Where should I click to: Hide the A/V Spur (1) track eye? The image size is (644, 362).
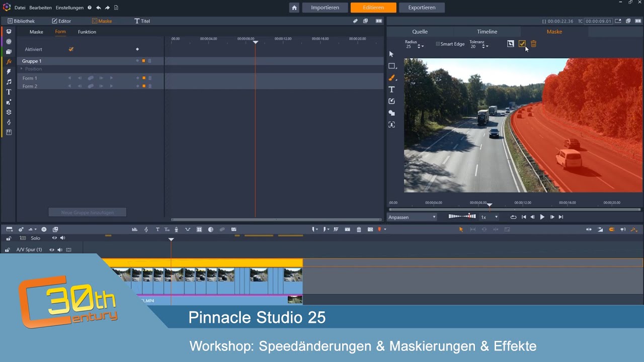click(51, 249)
